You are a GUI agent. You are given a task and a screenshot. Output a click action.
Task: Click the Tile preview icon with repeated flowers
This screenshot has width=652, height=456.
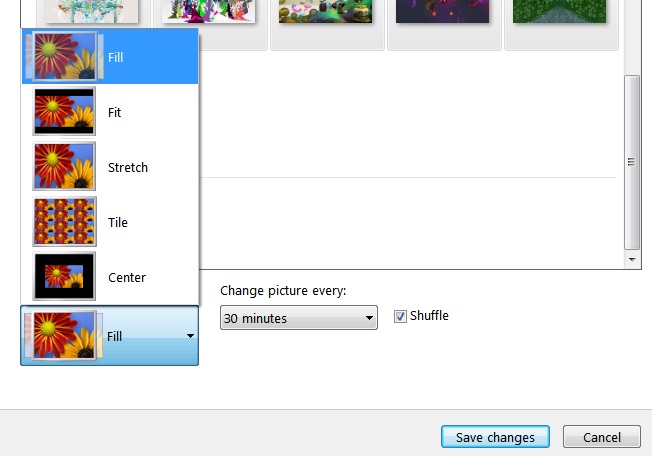click(x=64, y=222)
